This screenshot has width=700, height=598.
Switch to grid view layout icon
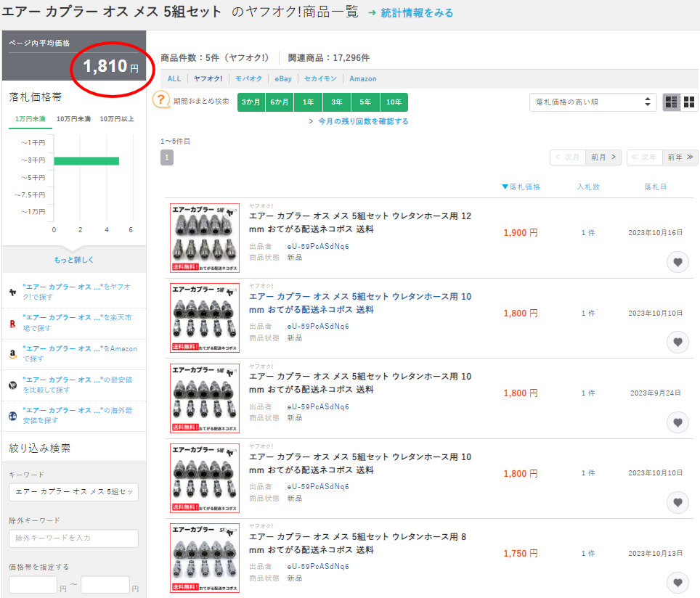click(689, 102)
